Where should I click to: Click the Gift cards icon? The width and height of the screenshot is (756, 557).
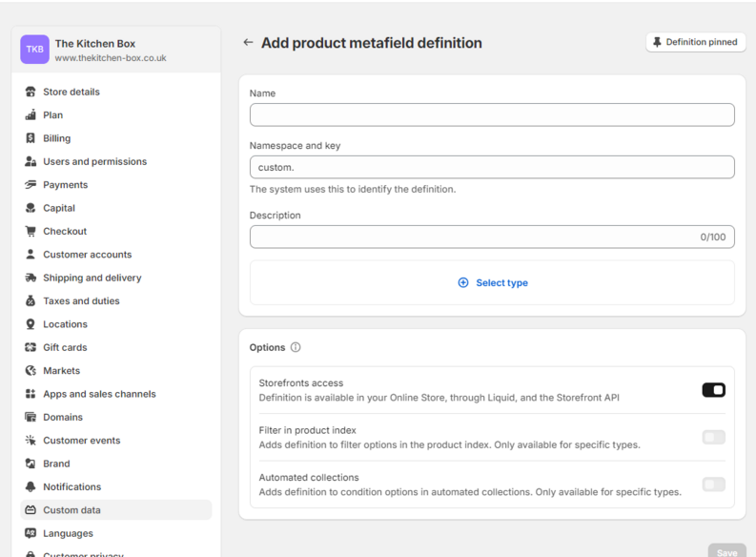pyautogui.click(x=31, y=347)
